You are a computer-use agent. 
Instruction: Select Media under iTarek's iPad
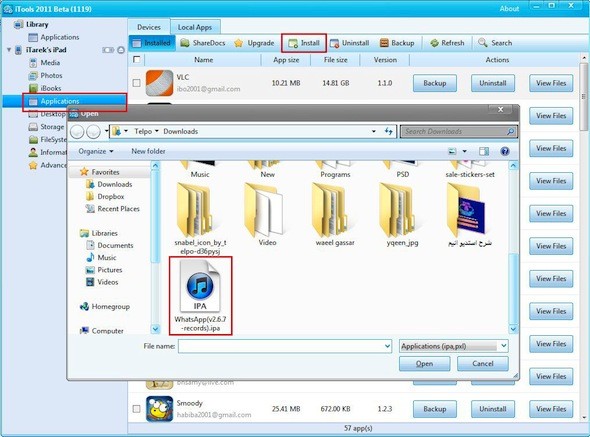pos(44,63)
